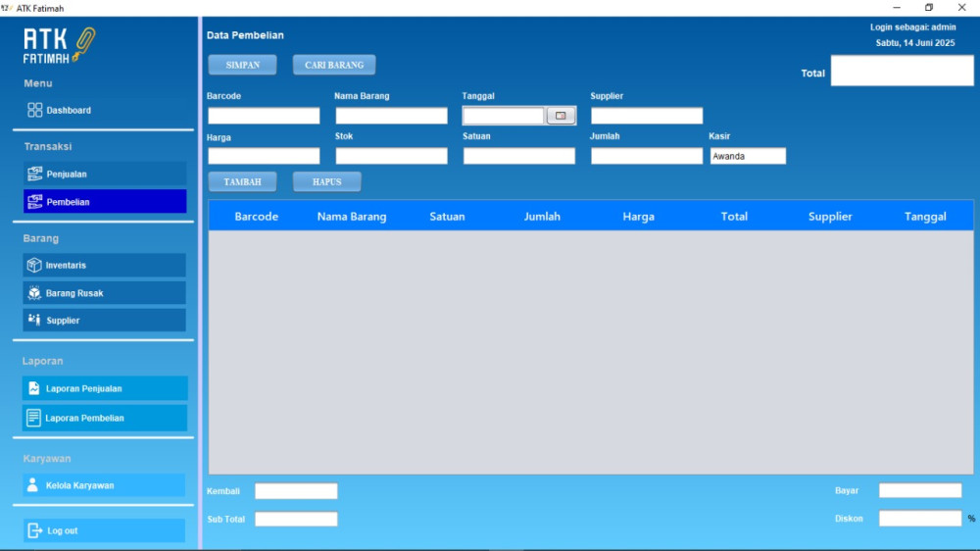This screenshot has width=980, height=551.
Task: Click the Tanggal date field
Action: coord(504,116)
